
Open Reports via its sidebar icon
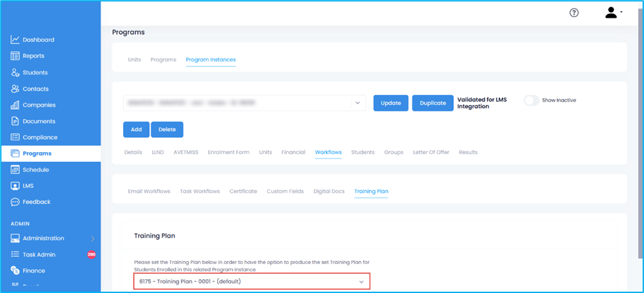[x=15, y=56]
